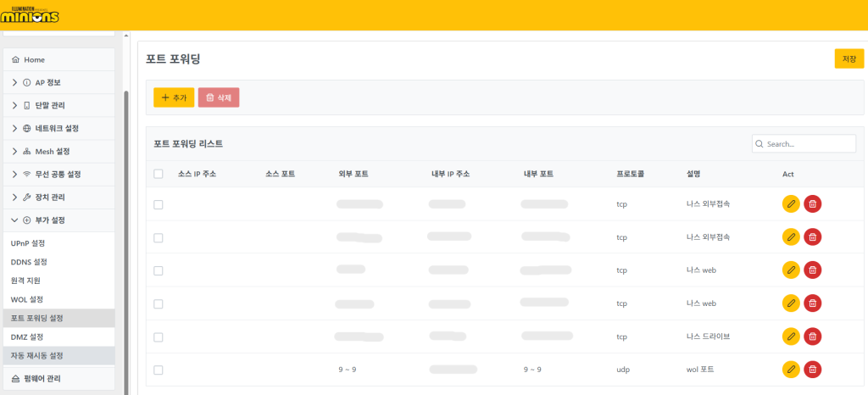Check the checkbox for the wol 포트 row

[159, 370]
